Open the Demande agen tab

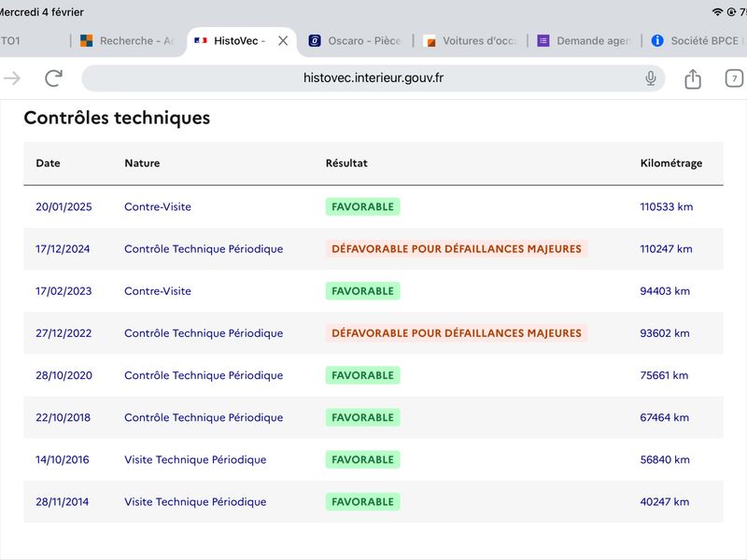585,41
